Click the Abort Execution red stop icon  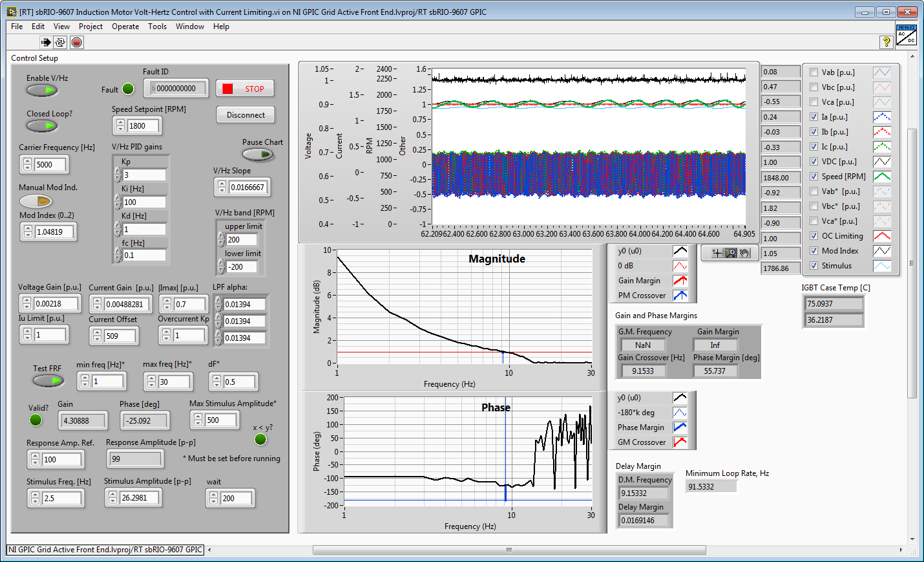(x=77, y=43)
